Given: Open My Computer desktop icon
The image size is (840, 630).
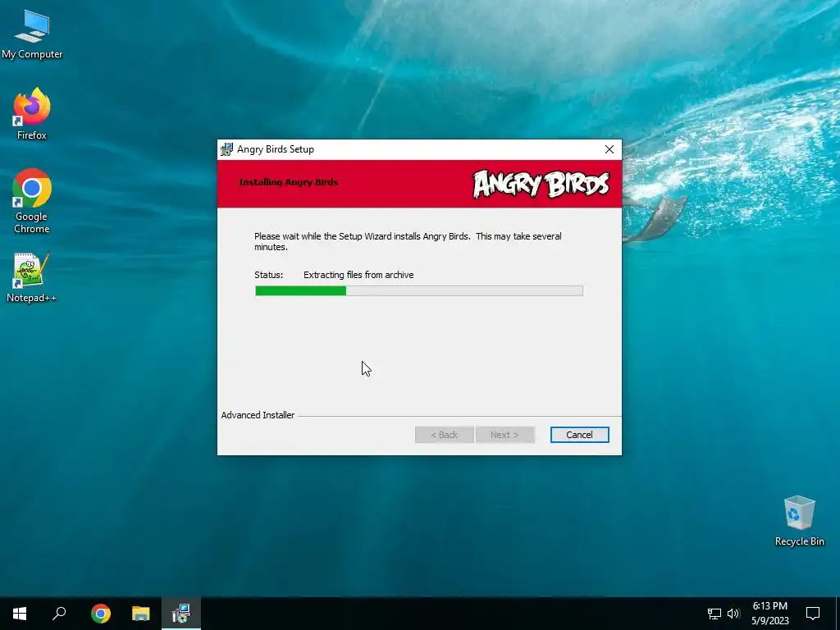Looking at the screenshot, I should pyautogui.click(x=32, y=34).
